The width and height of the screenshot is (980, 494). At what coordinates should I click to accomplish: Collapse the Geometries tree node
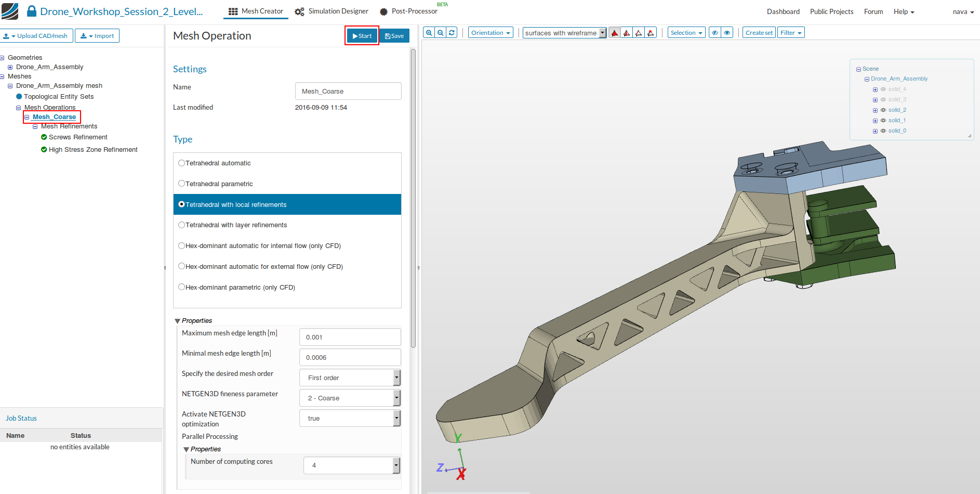pos(2,58)
